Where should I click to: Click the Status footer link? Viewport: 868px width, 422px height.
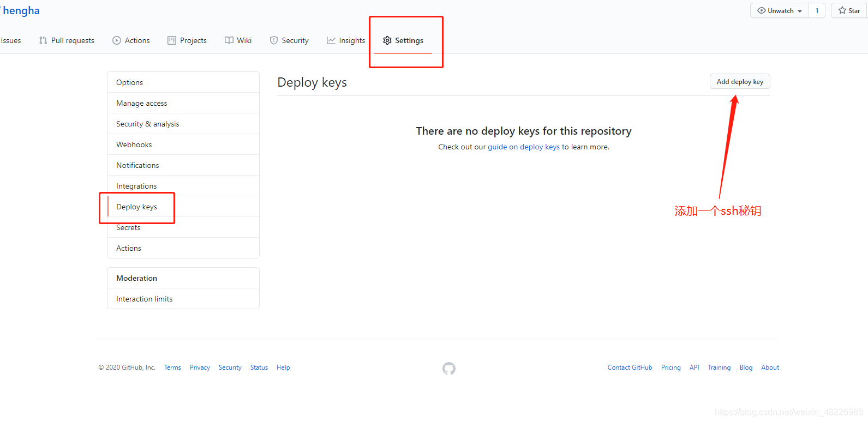point(259,367)
